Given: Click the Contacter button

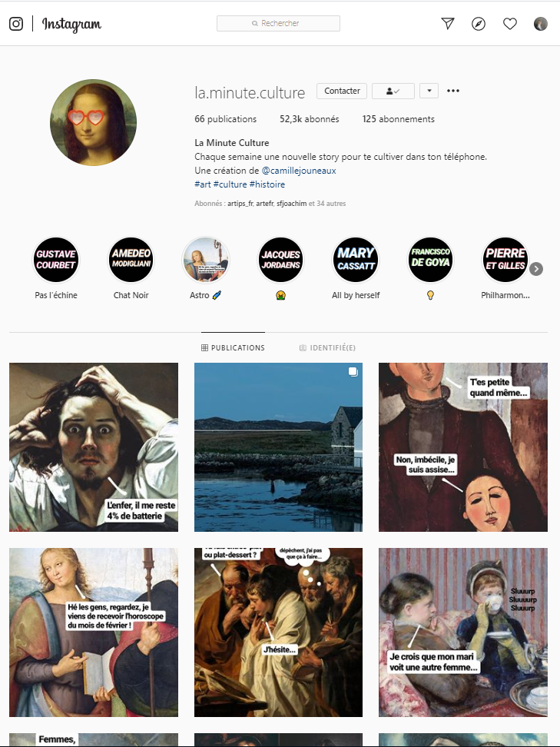Looking at the screenshot, I should point(342,91).
